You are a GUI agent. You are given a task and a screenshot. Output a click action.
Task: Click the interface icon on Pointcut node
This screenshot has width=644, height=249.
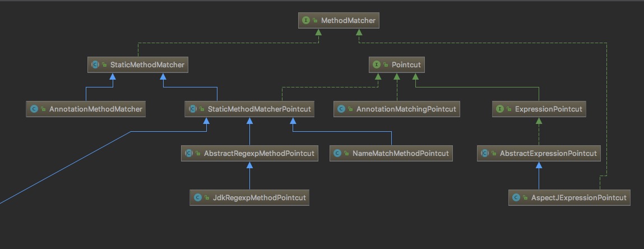(x=377, y=65)
